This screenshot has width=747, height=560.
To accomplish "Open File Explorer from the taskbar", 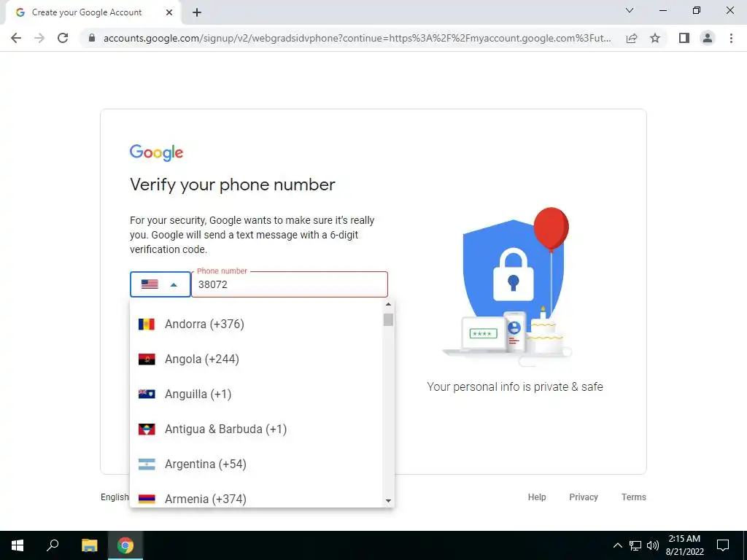I will tap(89, 545).
